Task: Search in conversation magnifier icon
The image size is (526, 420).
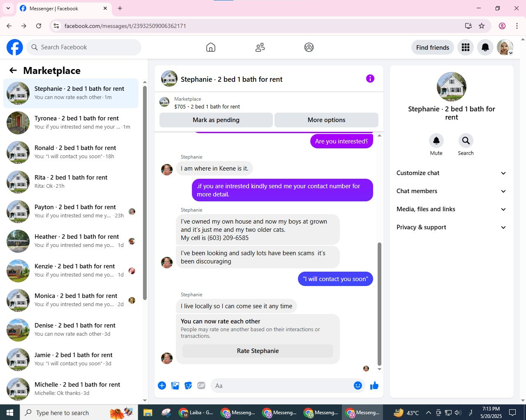Action: tap(466, 141)
